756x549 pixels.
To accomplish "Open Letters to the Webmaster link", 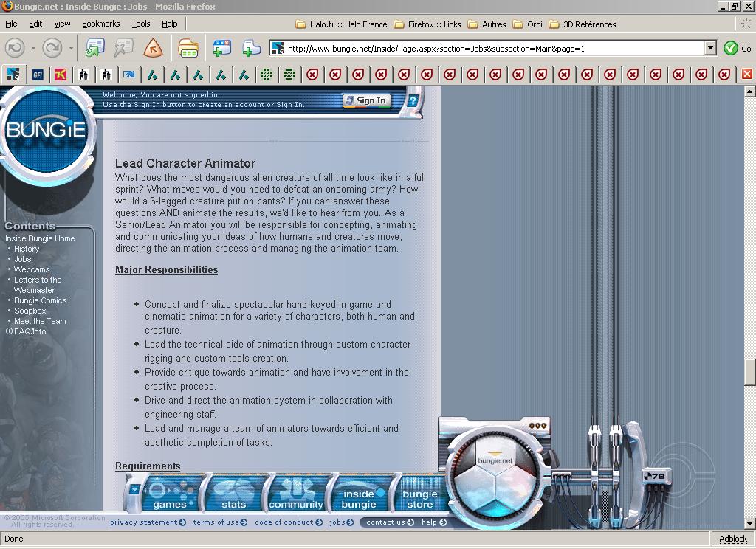I will pyautogui.click(x=38, y=285).
